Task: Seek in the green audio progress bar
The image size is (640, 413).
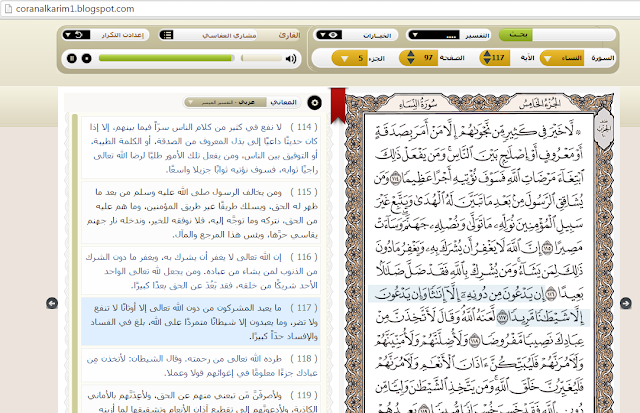Action: pos(167,58)
